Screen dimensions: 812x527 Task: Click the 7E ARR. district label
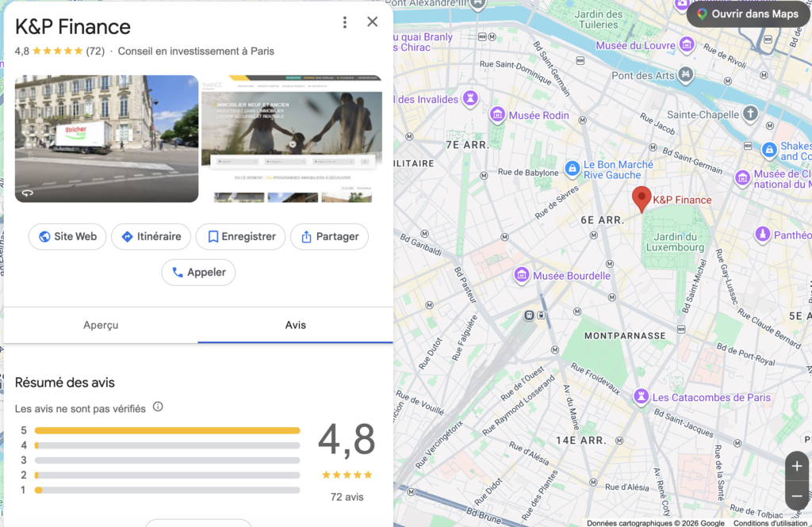pos(468,145)
